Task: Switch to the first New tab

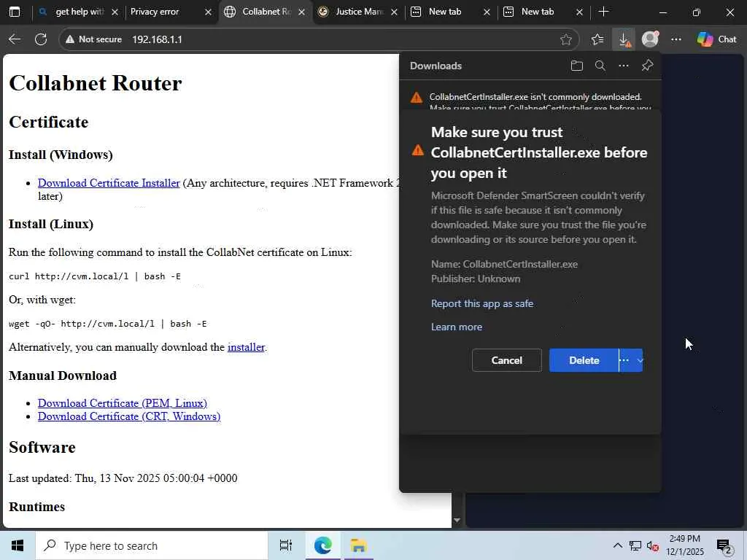Action: [x=445, y=12]
